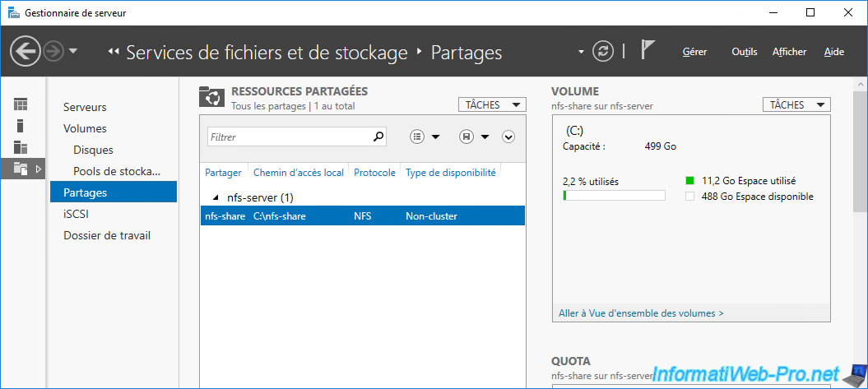Open the Outils menu
Image resolution: width=868 pixels, height=389 pixels.
click(744, 52)
